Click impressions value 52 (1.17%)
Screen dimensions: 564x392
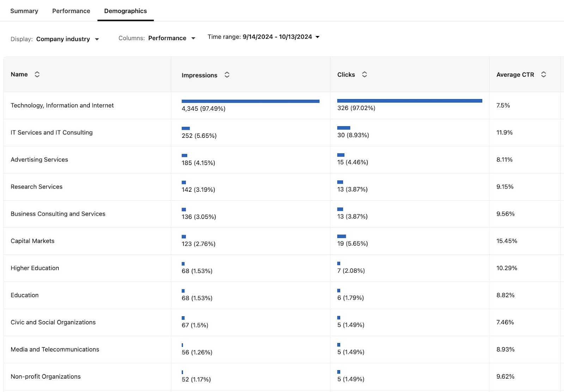[x=196, y=380]
